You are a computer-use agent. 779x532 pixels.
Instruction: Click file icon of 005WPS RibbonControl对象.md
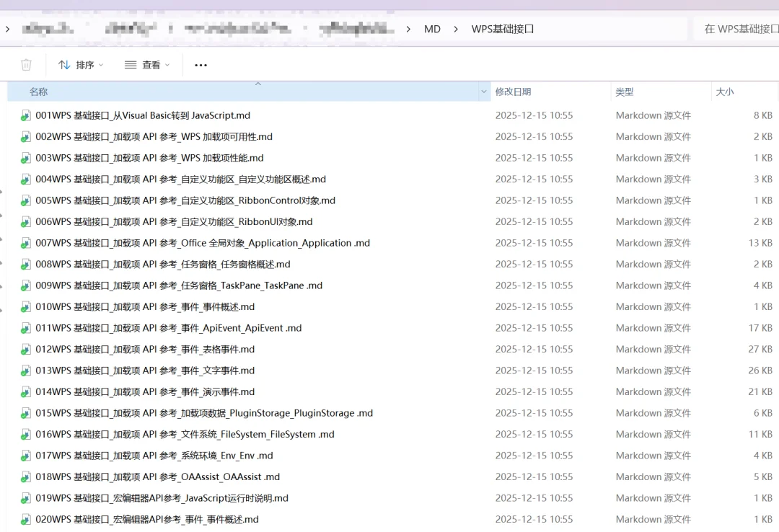pos(26,201)
